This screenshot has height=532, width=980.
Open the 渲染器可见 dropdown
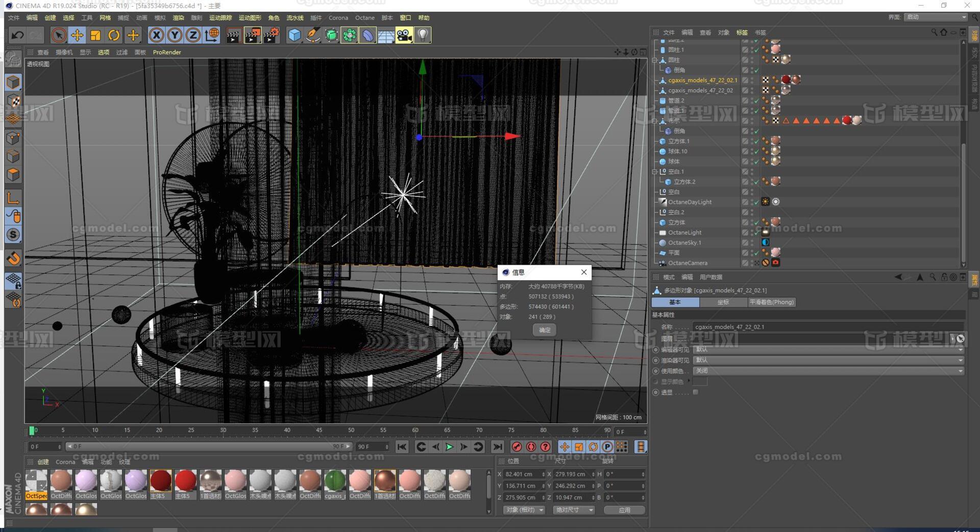point(829,360)
